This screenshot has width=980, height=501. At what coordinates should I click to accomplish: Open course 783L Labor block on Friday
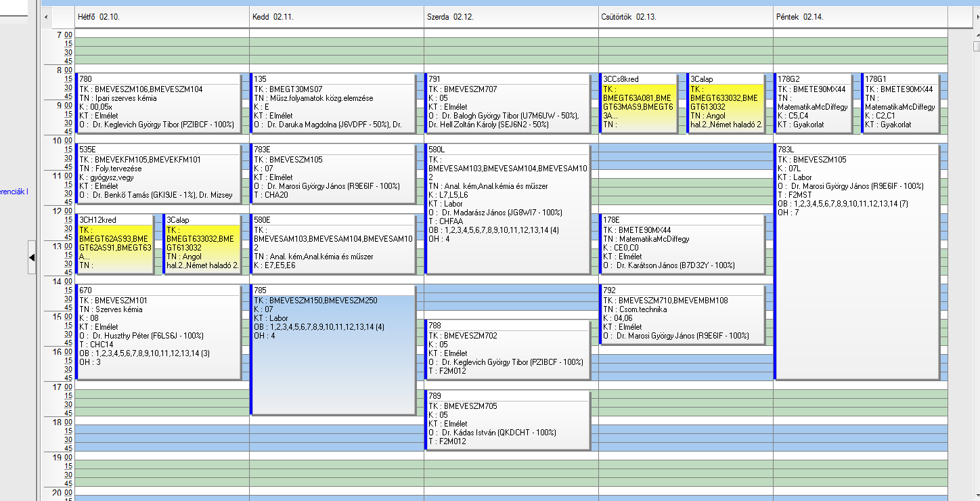click(x=857, y=261)
